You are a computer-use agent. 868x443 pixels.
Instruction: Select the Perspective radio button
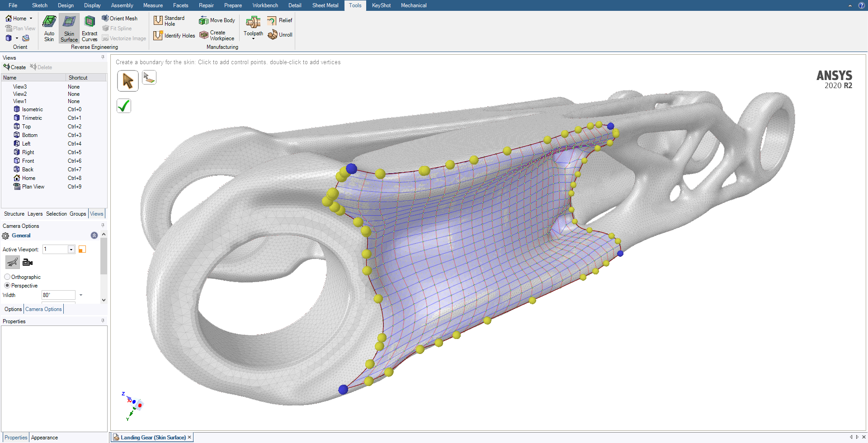[7, 286]
